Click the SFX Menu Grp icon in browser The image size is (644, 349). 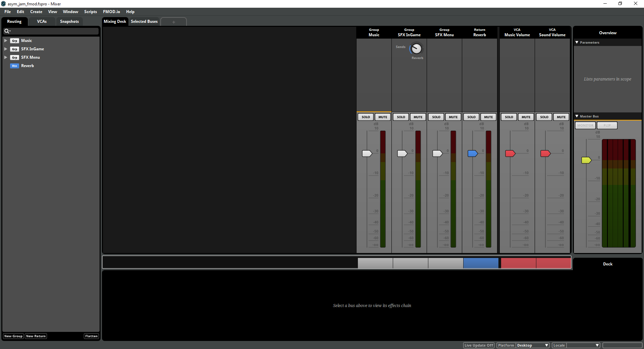click(14, 58)
